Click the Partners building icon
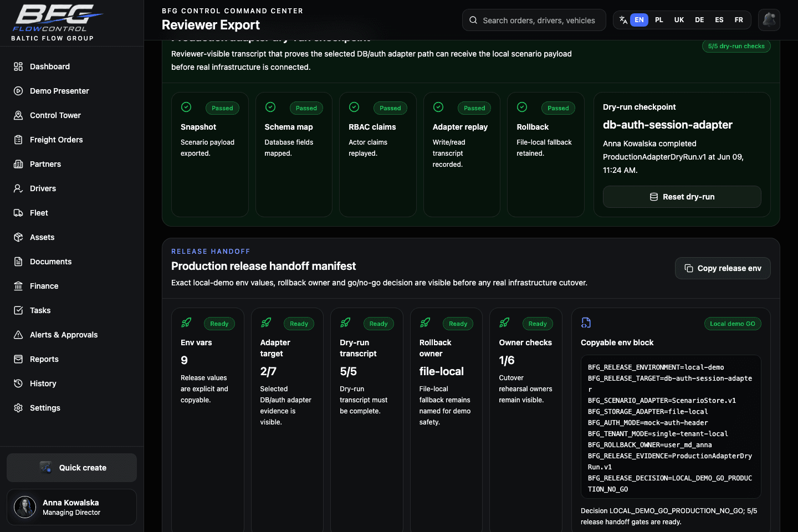Screen dimensions: 798x532 click(x=18, y=164)
